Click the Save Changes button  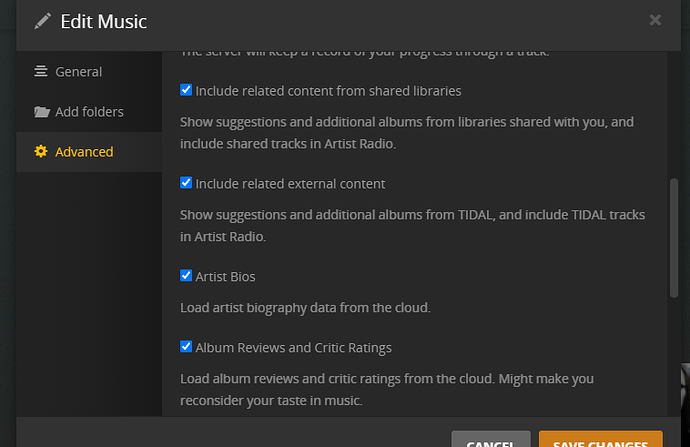(x=600, y=440)
